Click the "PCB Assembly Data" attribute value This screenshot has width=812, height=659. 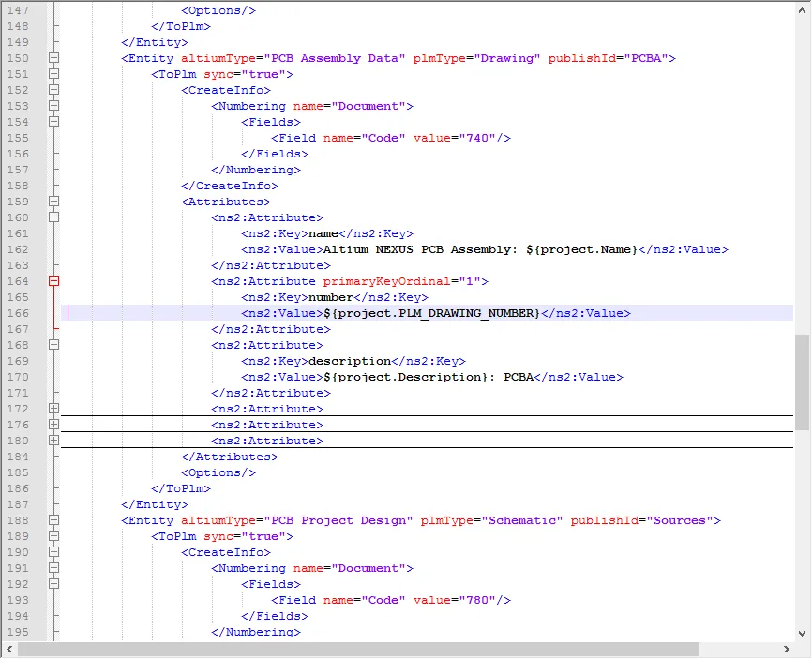point(335,58)
